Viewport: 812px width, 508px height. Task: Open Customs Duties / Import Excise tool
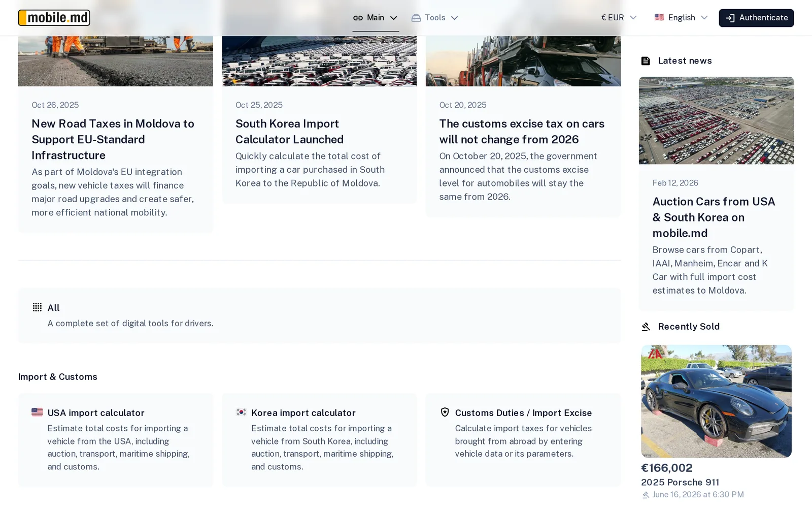(x=523, y=440)
